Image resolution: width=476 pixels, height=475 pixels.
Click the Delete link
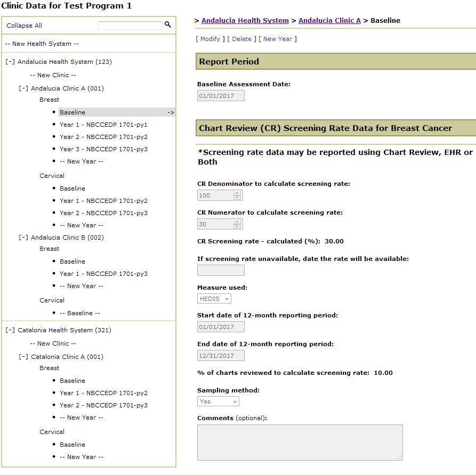241,39
